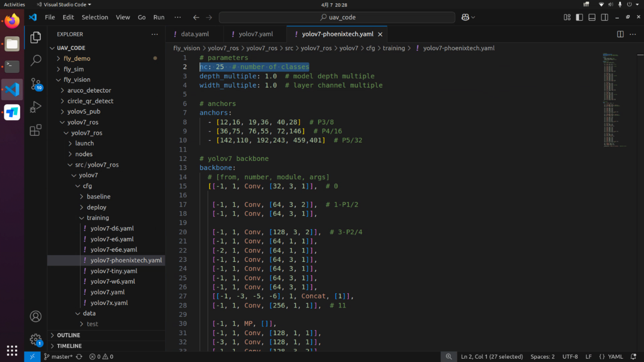
Task: Toggle Secondary Side Bar visibility
Action: pyautogui.click(x=605, y=17)
